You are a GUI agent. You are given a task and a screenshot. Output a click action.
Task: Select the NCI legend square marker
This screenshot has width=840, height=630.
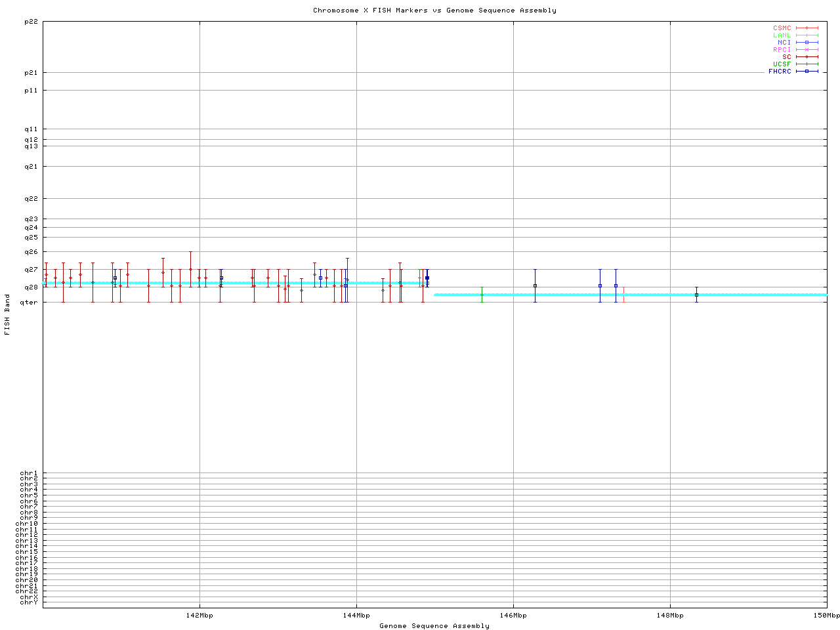point(807,43)
